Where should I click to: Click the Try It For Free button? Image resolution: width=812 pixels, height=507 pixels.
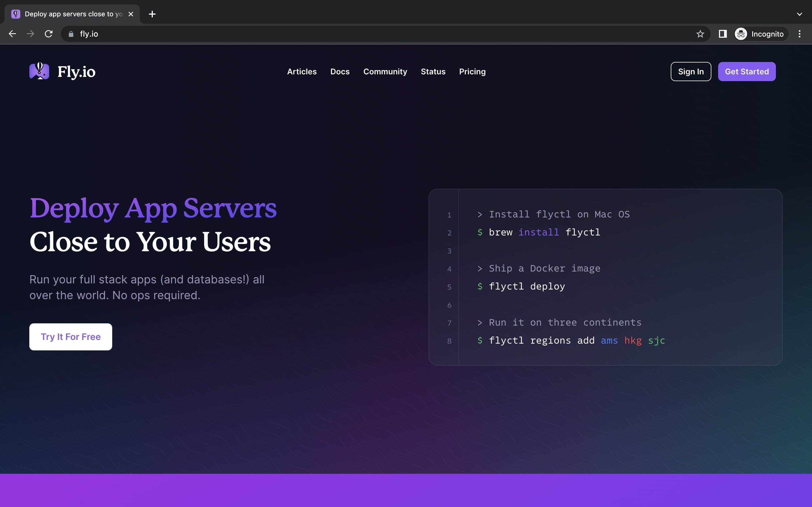pos(70,336)
